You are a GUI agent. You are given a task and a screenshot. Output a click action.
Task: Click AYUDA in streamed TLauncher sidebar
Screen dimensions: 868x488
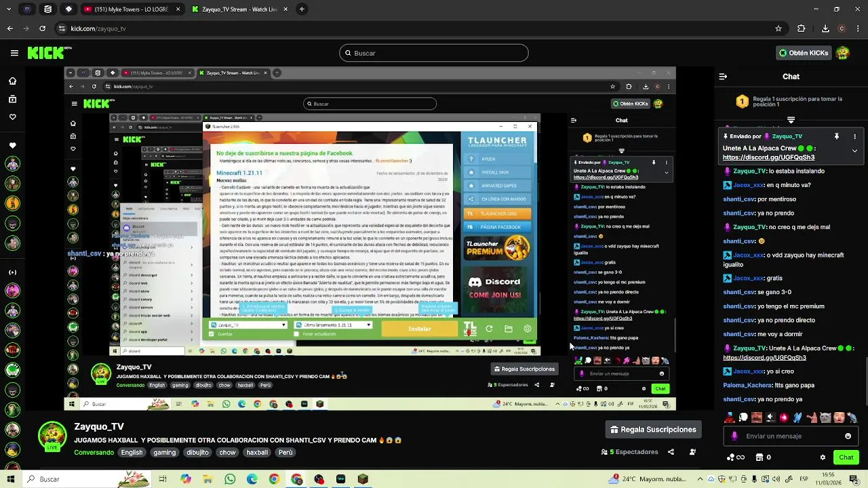498,159
